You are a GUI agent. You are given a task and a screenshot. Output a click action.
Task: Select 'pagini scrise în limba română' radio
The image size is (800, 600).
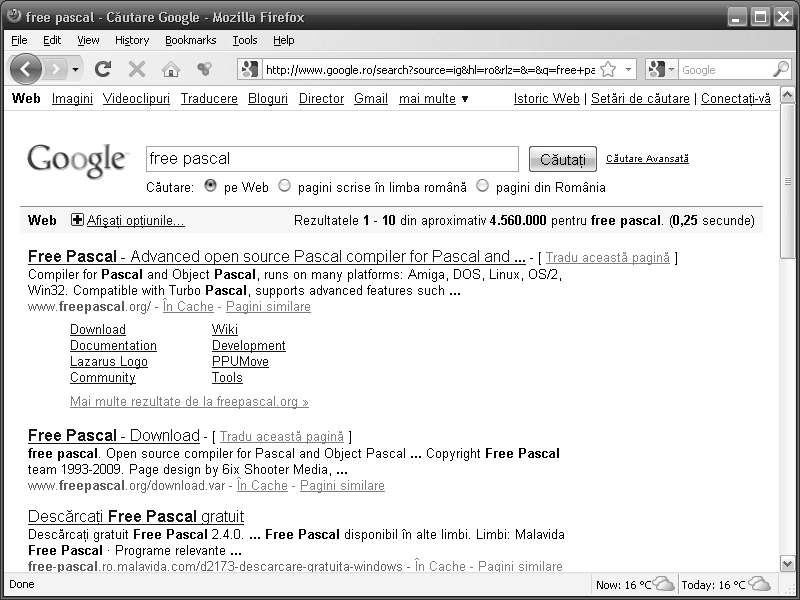[284, 186]
